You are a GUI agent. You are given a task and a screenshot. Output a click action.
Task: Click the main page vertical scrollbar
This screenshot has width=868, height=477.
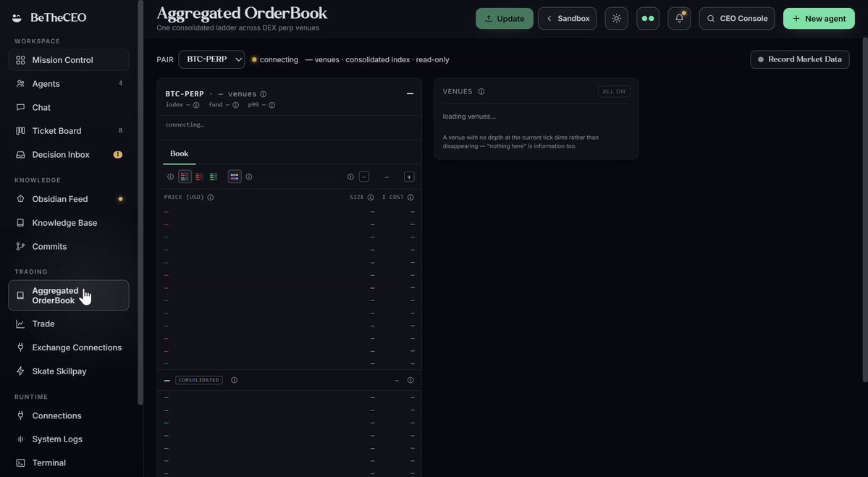[864, 211]
